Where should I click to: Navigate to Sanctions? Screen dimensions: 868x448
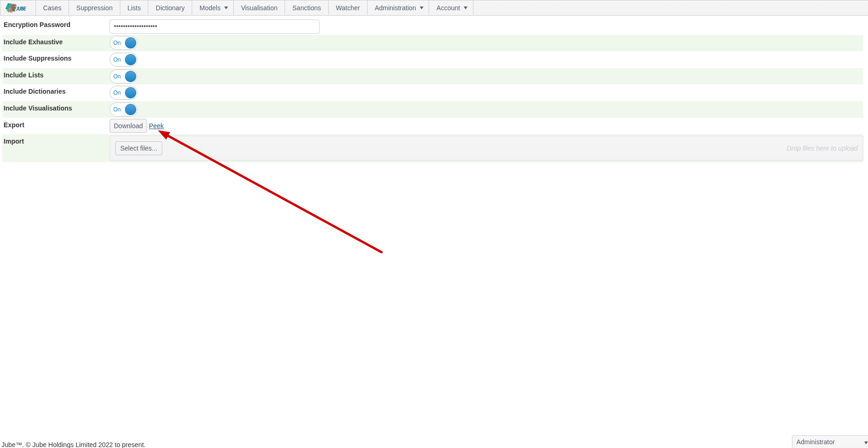(306, 8)
